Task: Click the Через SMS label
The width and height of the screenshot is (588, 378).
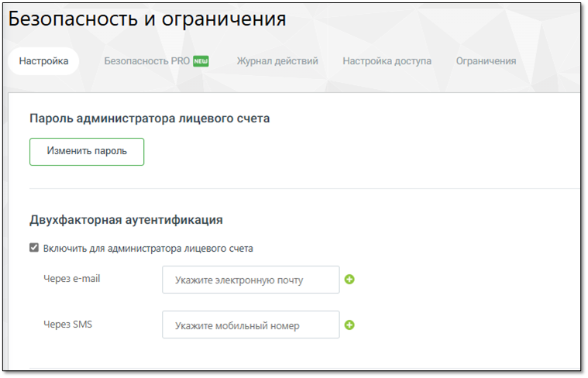Action: 67,325
